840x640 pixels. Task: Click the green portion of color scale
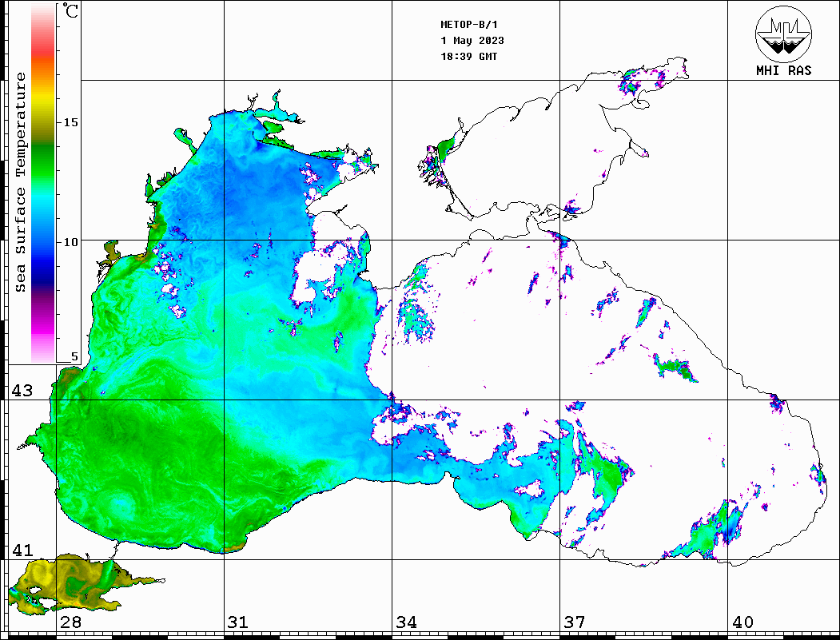point(43,161)
